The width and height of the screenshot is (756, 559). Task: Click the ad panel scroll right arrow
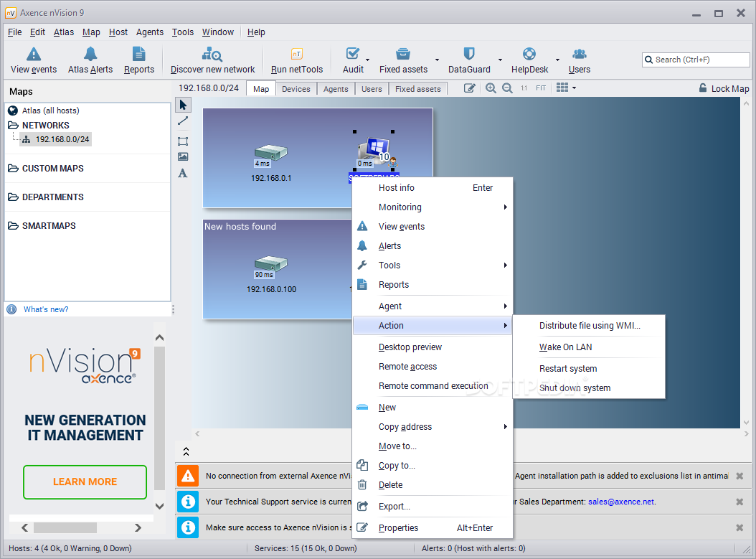(x=138, y=527)
